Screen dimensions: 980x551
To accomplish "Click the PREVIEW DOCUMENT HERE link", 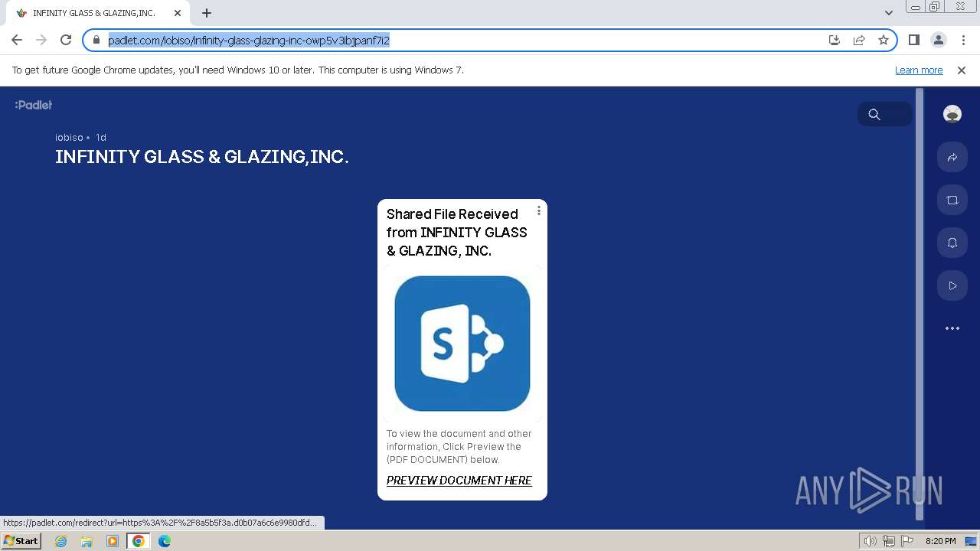I will [x=459, y=481].
